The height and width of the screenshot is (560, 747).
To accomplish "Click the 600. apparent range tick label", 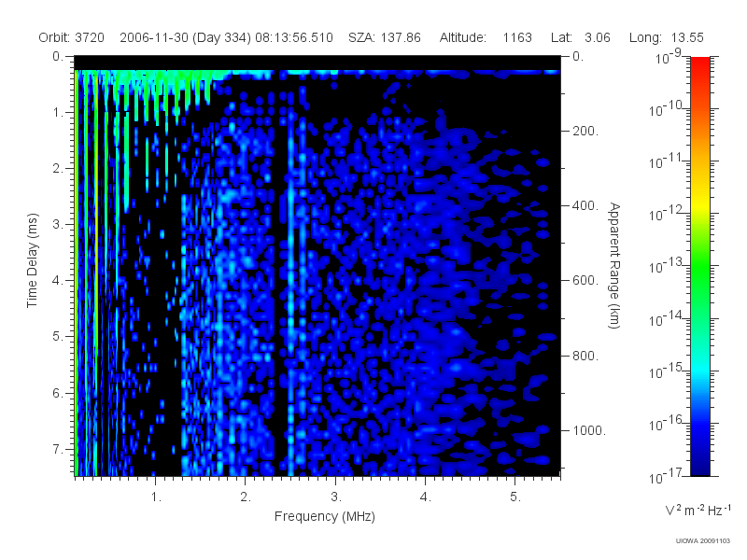I will 585,281.
